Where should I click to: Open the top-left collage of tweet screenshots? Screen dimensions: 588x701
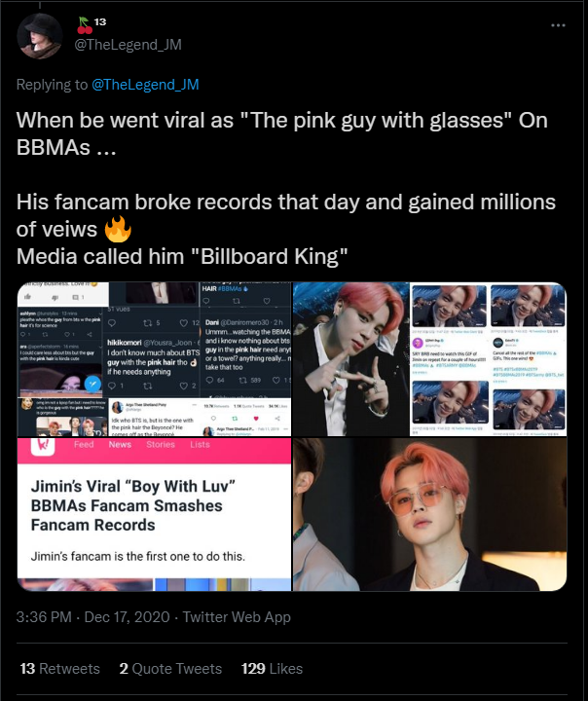tap(154, 359)
